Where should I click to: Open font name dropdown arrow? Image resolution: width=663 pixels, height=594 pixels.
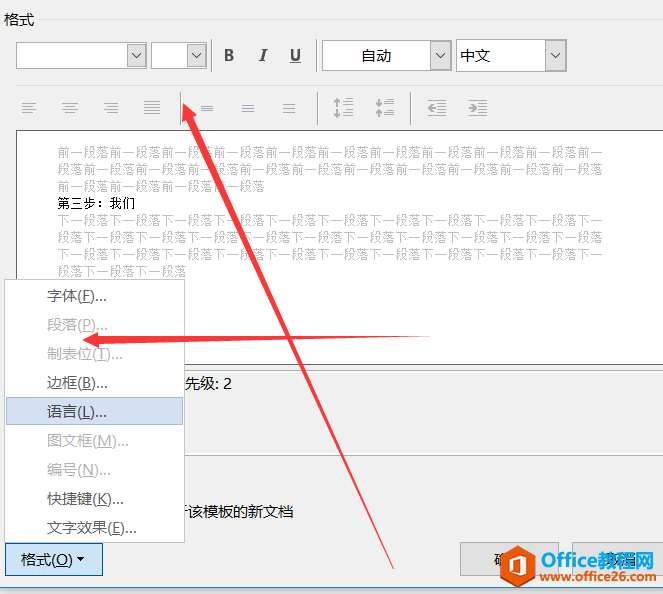137,55
